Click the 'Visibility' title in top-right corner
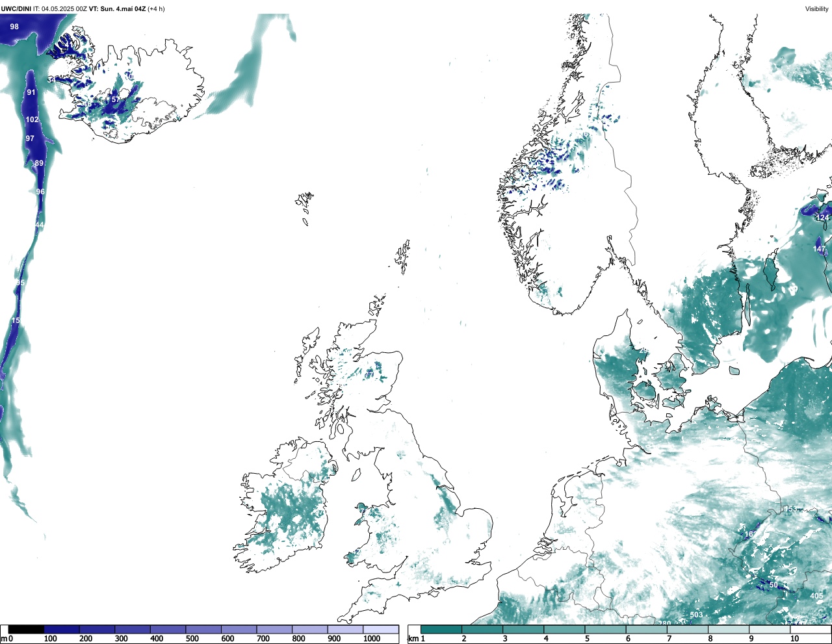This screenshot has width=832, height=644. pos(817,9)
